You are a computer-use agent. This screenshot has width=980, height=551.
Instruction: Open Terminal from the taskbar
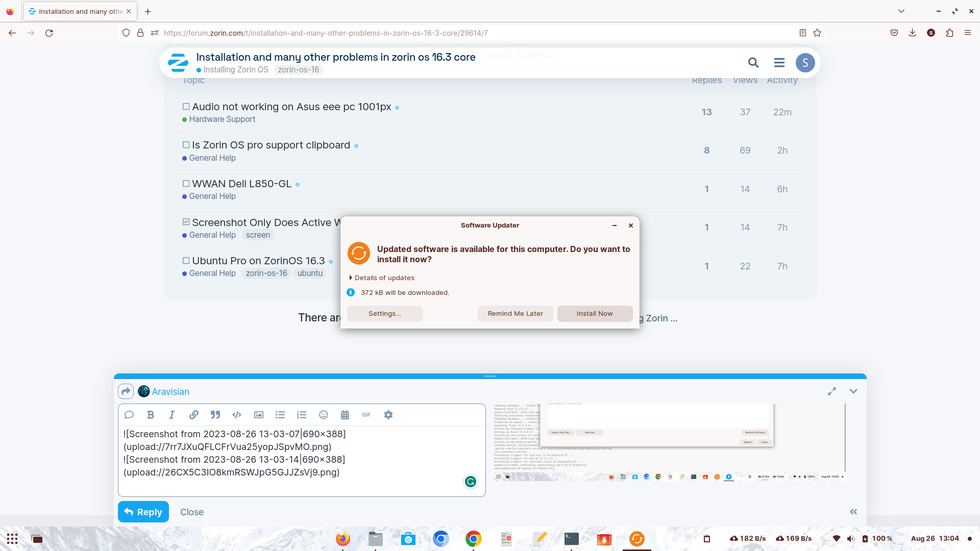(x=571, y=539)
